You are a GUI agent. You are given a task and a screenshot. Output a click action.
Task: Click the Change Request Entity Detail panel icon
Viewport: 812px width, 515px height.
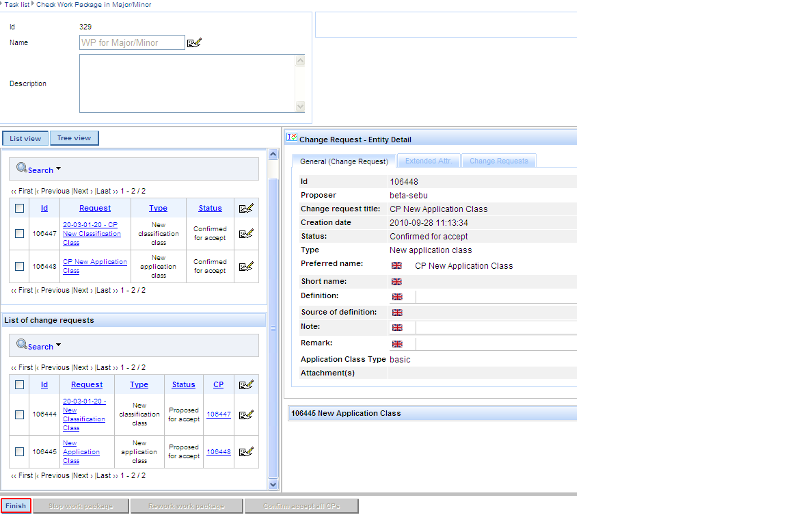click(x=292, y=137)
